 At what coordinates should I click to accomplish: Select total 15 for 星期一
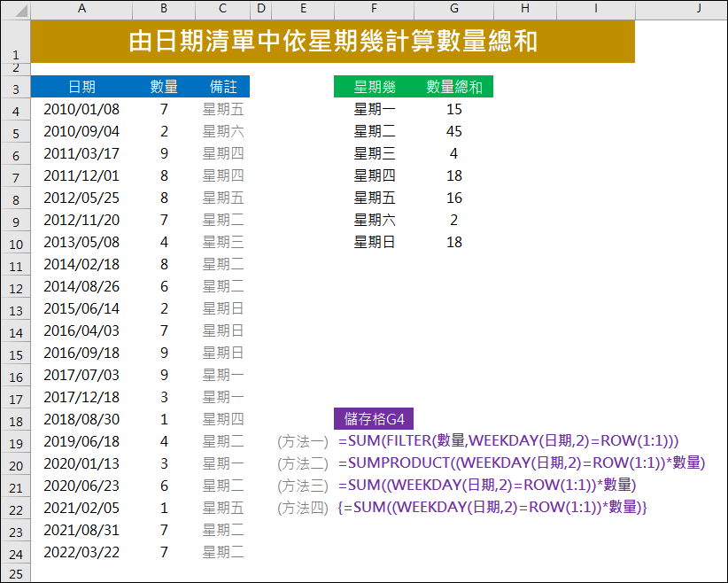click(x=454, y=109)
